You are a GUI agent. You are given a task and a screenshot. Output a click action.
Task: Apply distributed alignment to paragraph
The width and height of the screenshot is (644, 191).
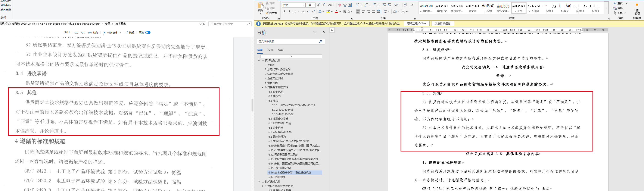(379, 12)
